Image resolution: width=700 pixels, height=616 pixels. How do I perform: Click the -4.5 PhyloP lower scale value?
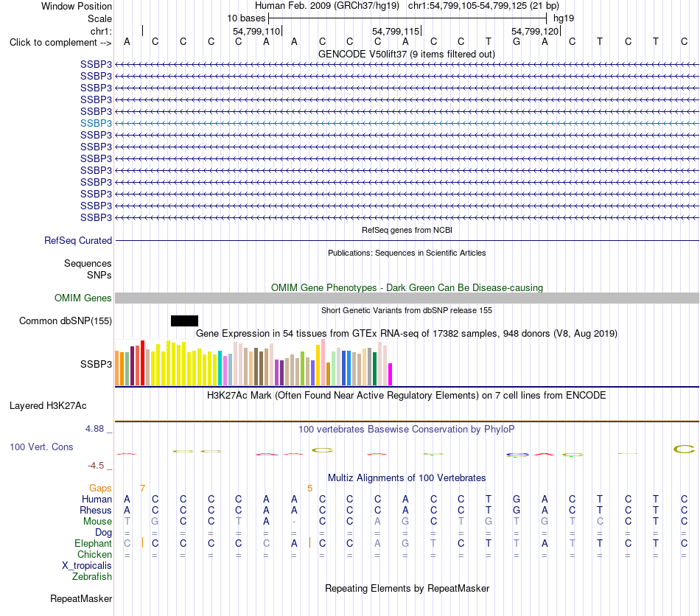point(96,466)
